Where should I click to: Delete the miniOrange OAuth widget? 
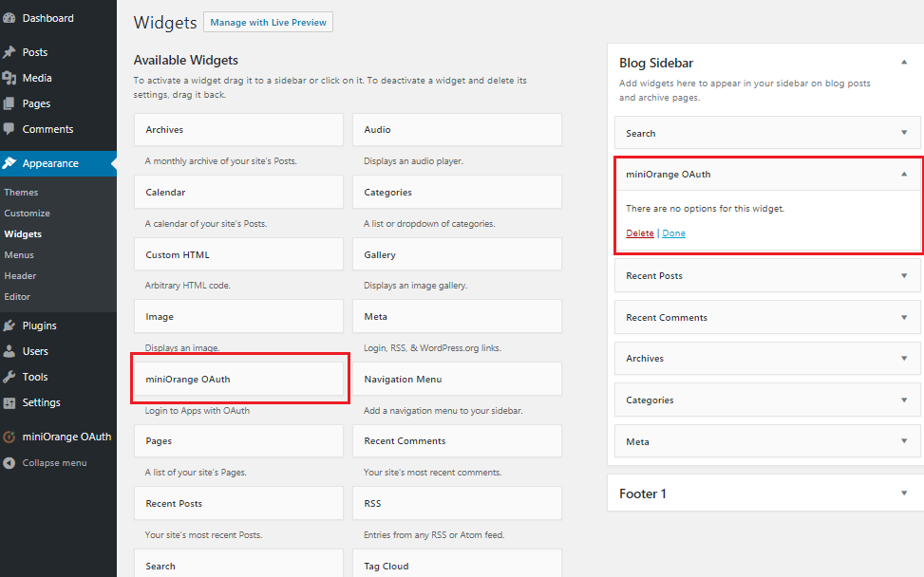pos(640,233)
